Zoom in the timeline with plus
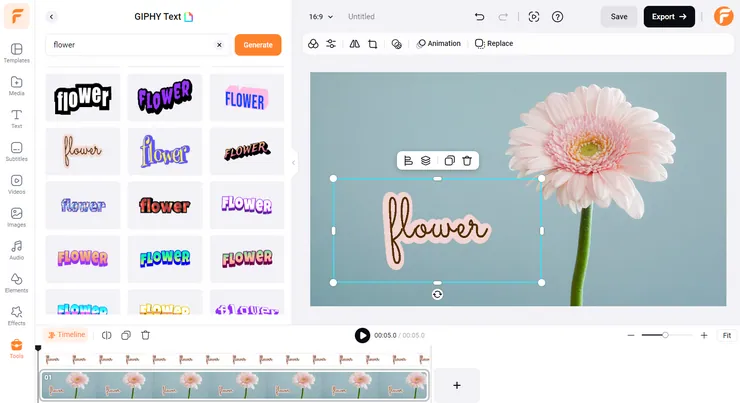The height and width of the screenshot is (403, 740). pos(704,336)
